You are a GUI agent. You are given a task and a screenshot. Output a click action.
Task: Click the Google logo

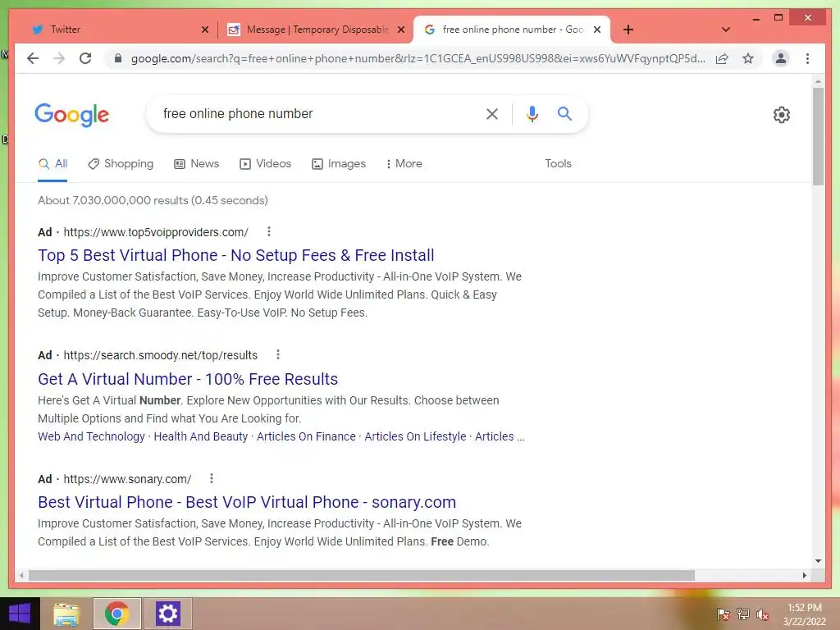tap(72, 115)
